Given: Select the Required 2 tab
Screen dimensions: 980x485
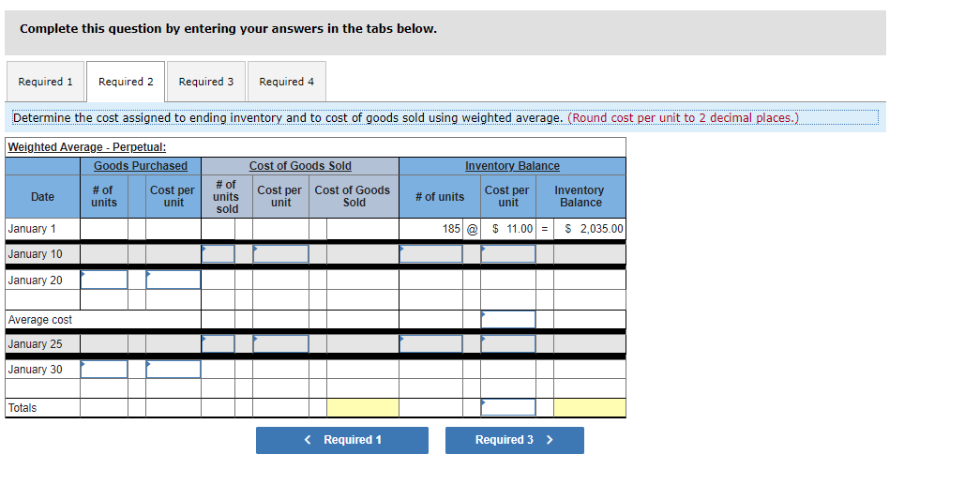Looking at the screenshot, I should (x=126, y=82).
